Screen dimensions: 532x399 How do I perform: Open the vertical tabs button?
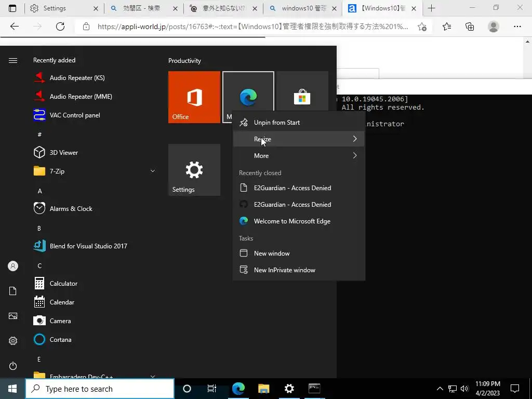click(x=12, y=8)
